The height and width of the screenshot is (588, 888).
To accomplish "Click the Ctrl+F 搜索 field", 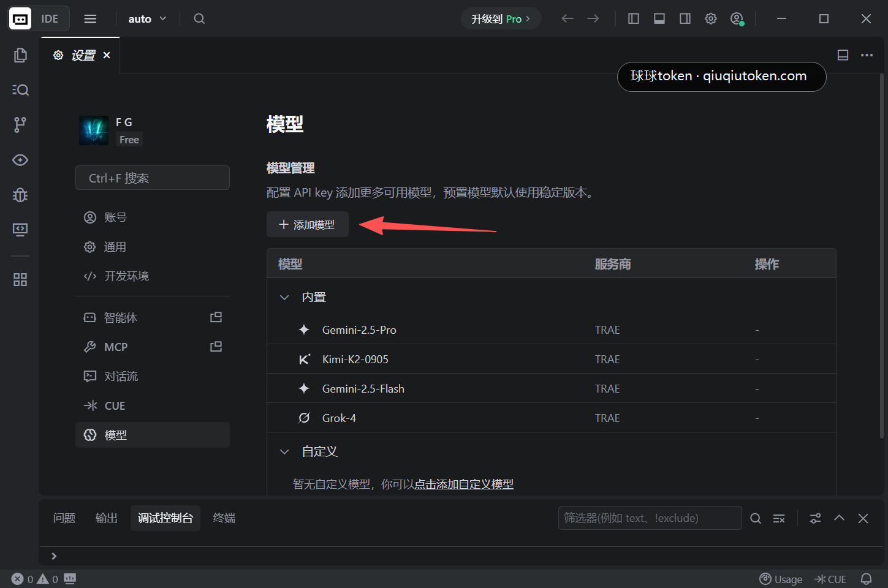I will click(x=153, y=178).
